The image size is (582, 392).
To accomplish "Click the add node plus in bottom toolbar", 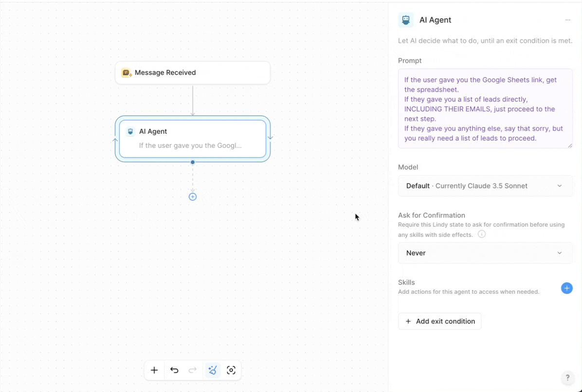I will click(154, 370).
